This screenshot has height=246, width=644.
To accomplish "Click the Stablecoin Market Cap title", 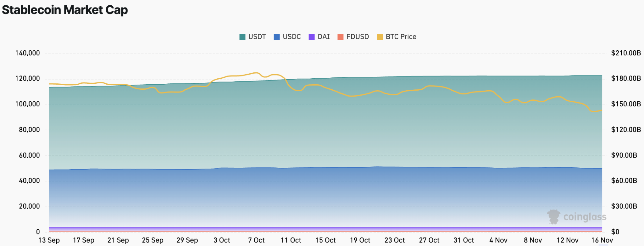I will click(65, 10).
